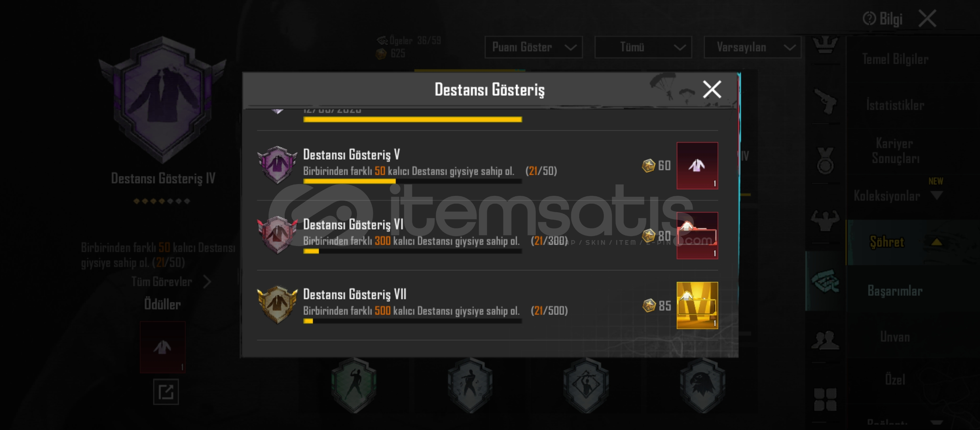980x430 pixels.
Task: Select the gold crate reward thumbnail
Action: click(697, 305)
